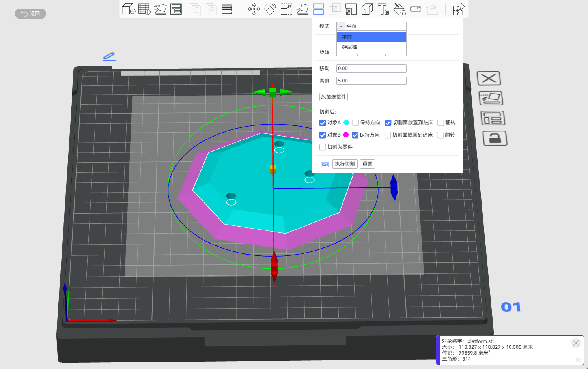Click the Add model cube icon
The height and width of the screenshot is (369, 588).
[x=129, y=9]
